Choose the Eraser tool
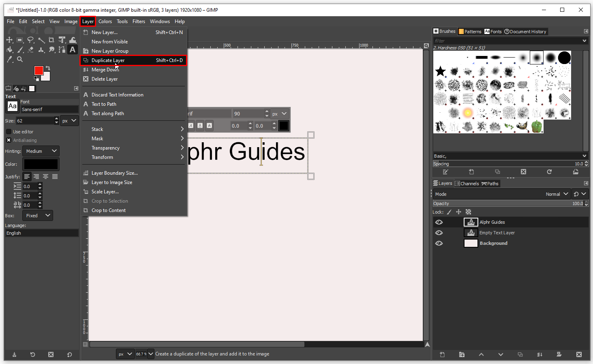Screen dimensions: 593x364 click(30, 49)
